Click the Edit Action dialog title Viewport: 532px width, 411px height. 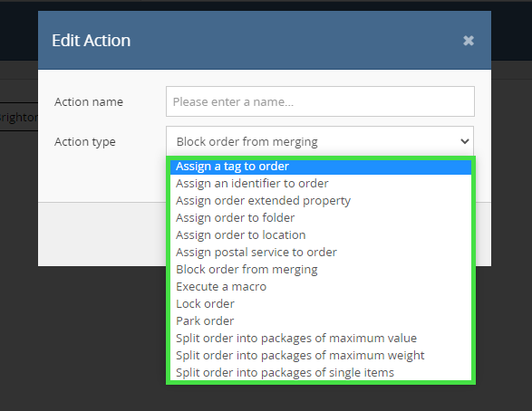click(x=91, y=41)
